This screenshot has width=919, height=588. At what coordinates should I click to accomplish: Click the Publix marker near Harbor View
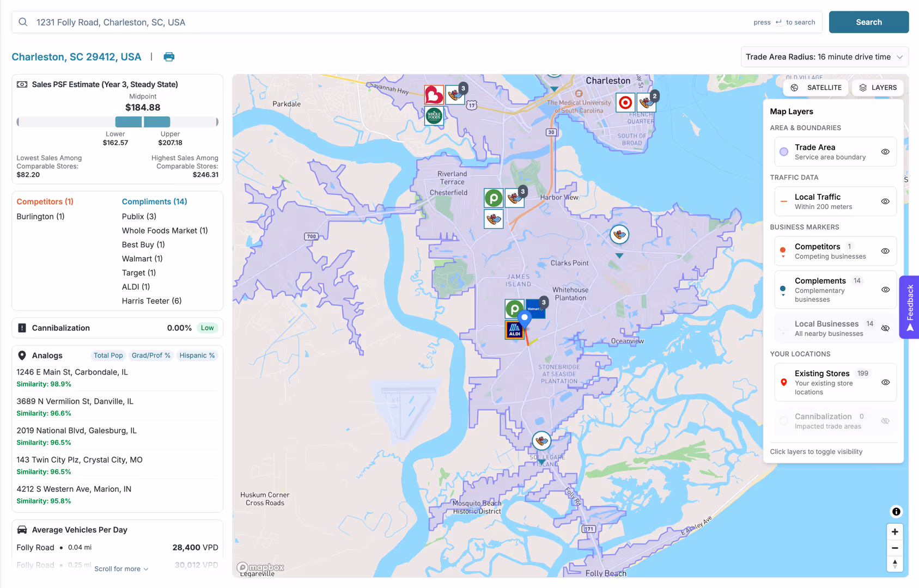493,198
